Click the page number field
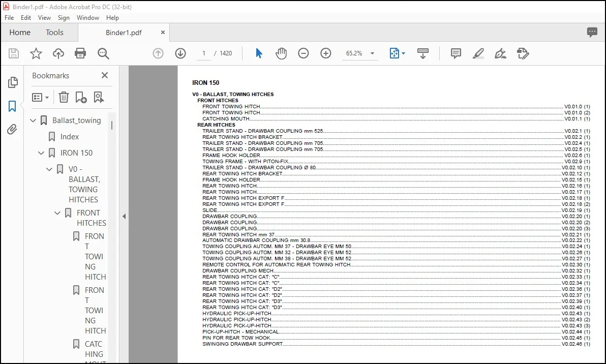The image size is (606, 364). pyautogui.click(x=204, y=53)
